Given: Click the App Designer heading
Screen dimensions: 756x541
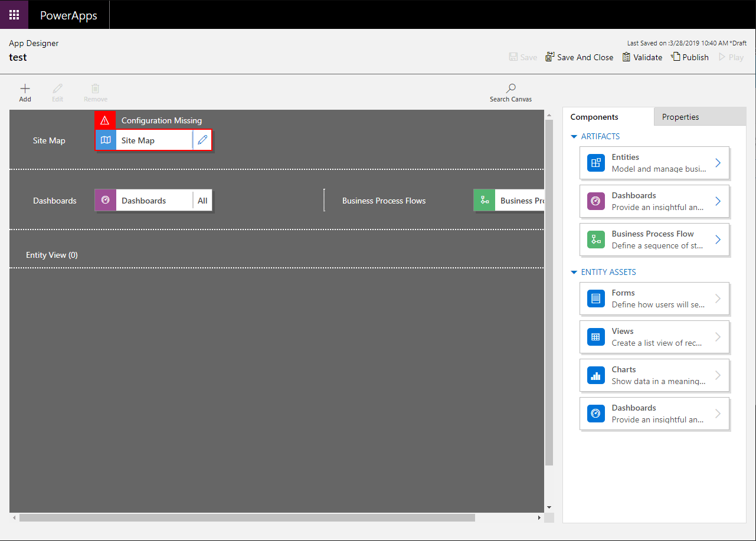Looking at the screenshot, I should 34,43.
